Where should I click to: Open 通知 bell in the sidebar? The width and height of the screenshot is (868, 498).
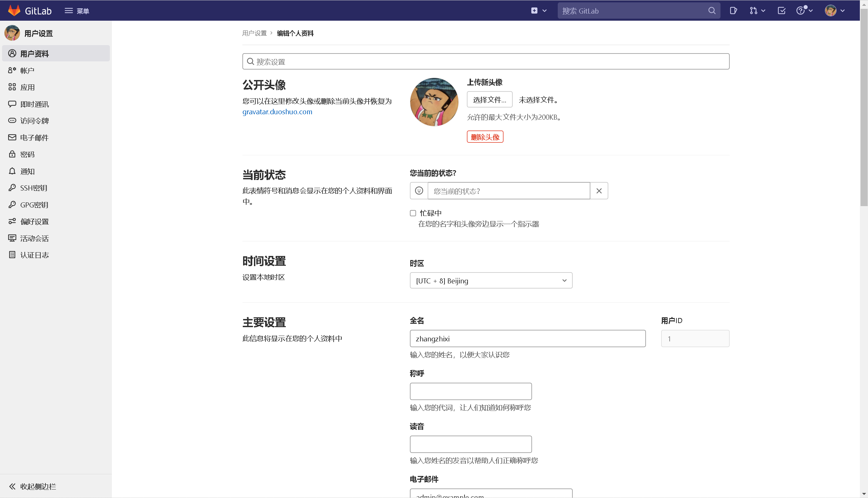coord(27,171)
